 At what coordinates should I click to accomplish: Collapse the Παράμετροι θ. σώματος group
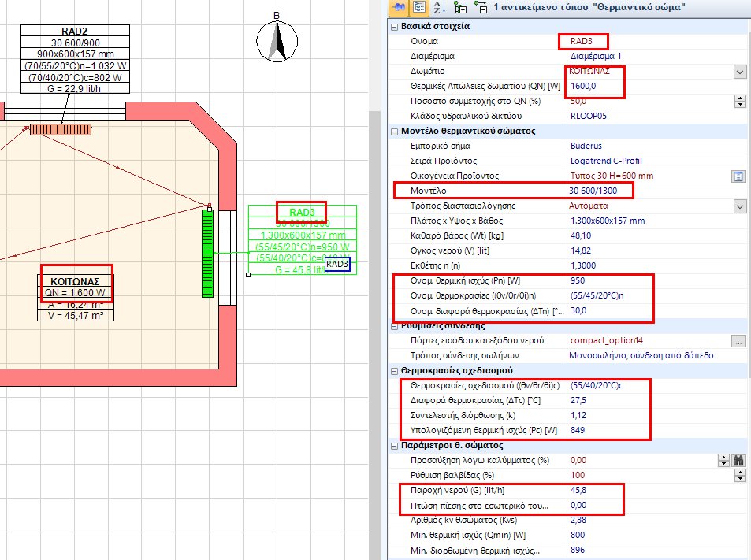pos(394,446)
